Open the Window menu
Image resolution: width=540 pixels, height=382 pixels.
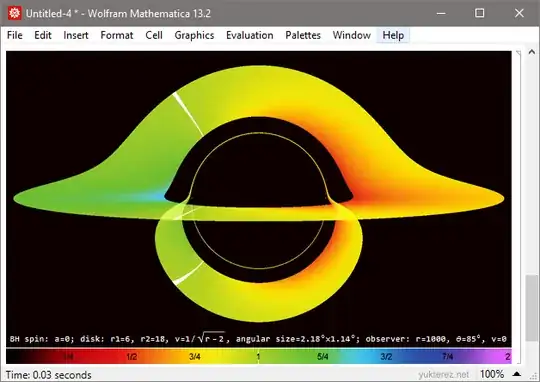[x=352, y=35]
